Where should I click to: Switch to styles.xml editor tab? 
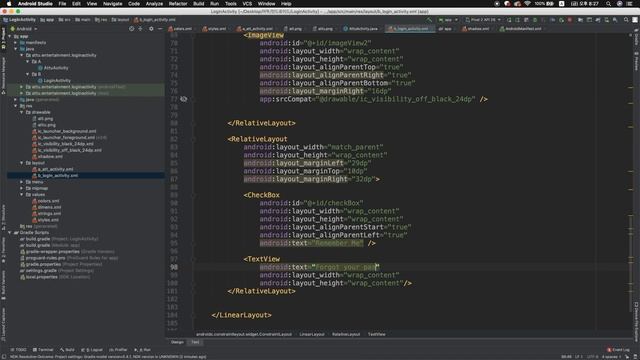pos(214,29)
